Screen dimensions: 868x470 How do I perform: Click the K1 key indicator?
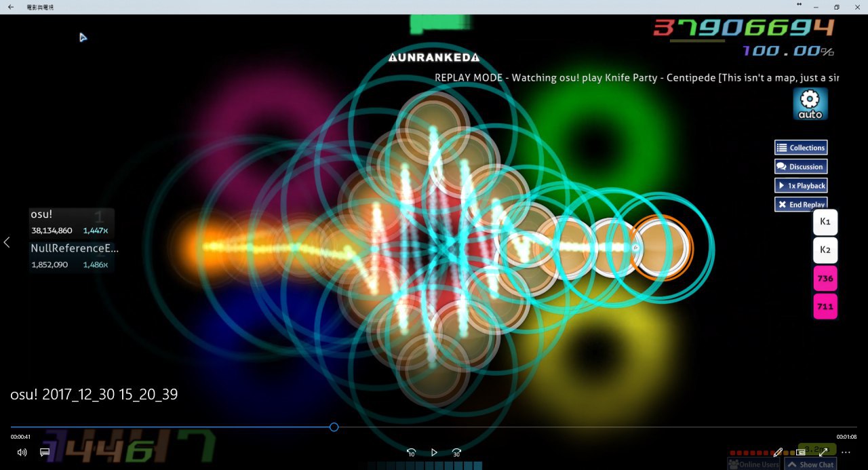(825, 222)
